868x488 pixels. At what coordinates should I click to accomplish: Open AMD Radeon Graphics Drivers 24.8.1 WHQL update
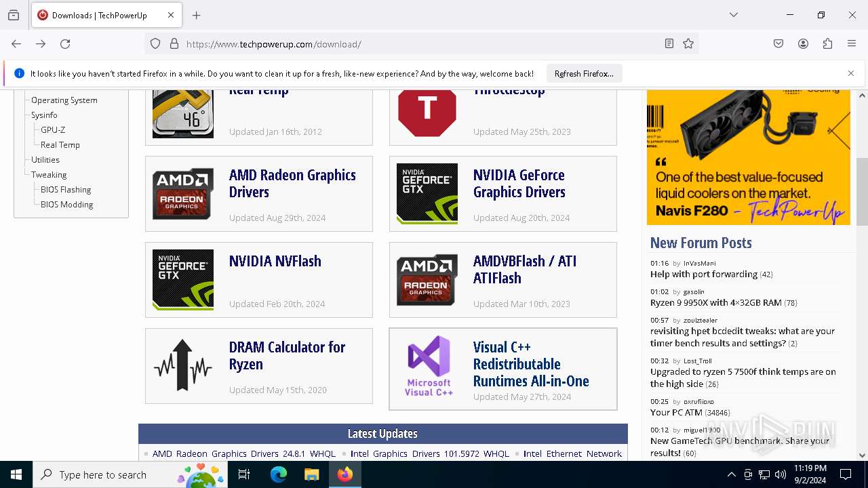[x=244, y=454]
